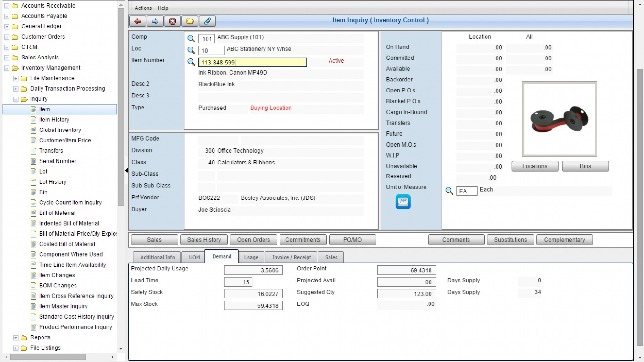The width and height of the screenshot is (644, 362).
Task: Expand the File Maintenance folder
Action: (15, 78)
